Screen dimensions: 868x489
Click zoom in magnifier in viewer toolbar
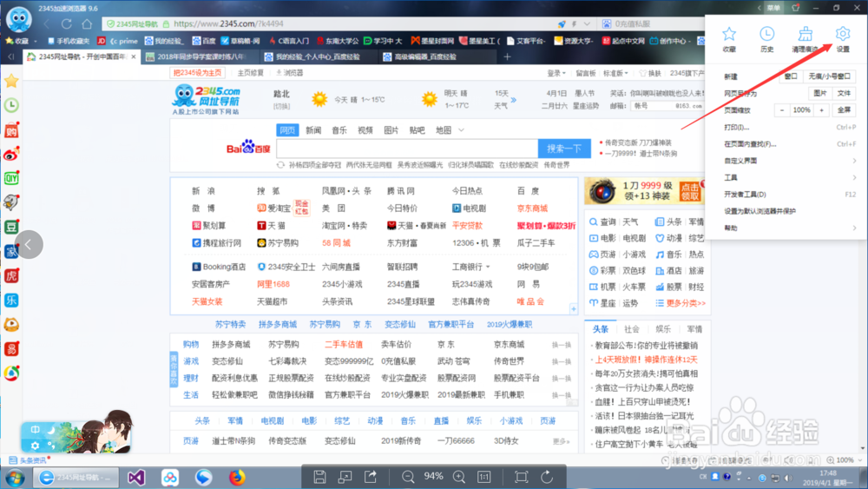(x=459, y=477)
